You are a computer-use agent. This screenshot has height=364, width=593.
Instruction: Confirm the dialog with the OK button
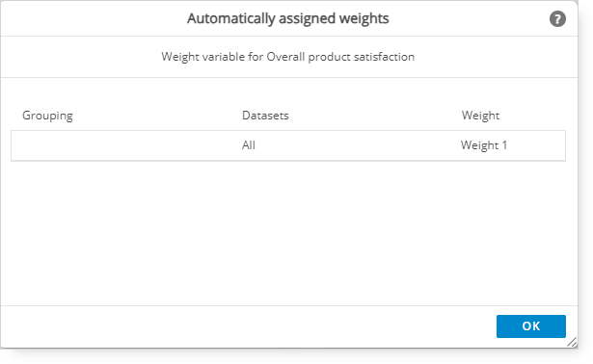tap(531, 326)
